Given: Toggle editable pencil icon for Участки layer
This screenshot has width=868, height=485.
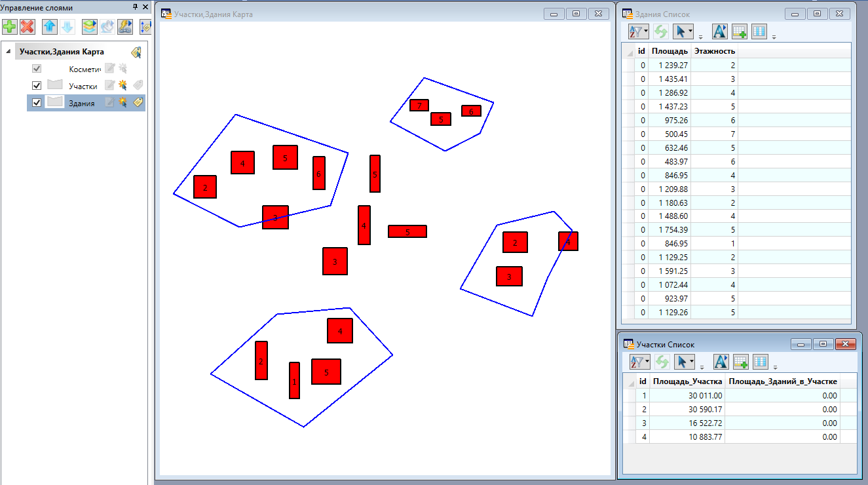Looking at the screenshot, I should 109,85.
